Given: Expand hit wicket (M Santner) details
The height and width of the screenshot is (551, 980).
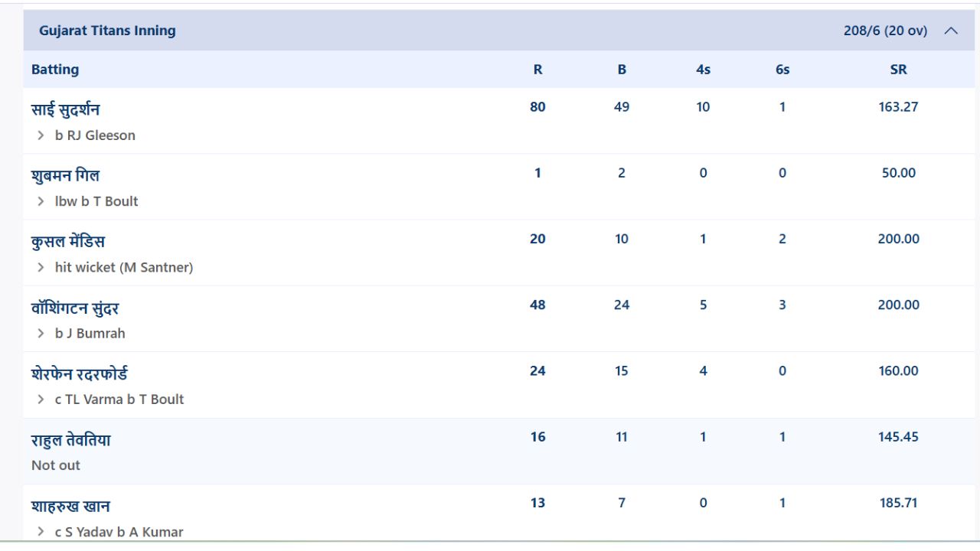Looking at the screenshot, I should (x=41, y=267).
